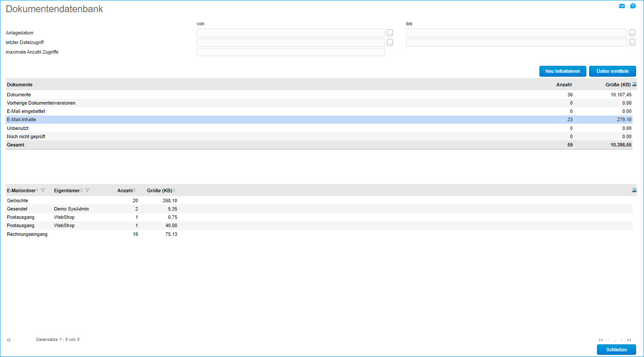Click the refresh icon next to Datensätze
644x357 pixels.
click(x=9, y=340)
